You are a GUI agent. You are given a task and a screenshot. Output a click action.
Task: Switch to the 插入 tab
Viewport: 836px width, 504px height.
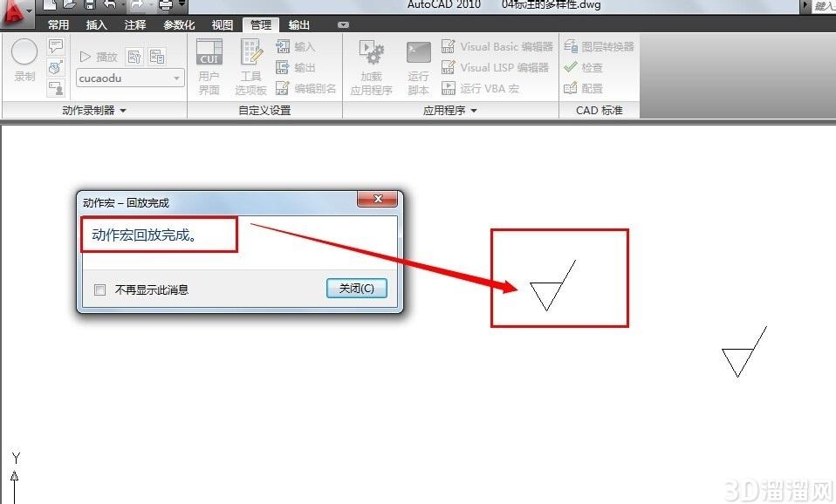point(97,25)
